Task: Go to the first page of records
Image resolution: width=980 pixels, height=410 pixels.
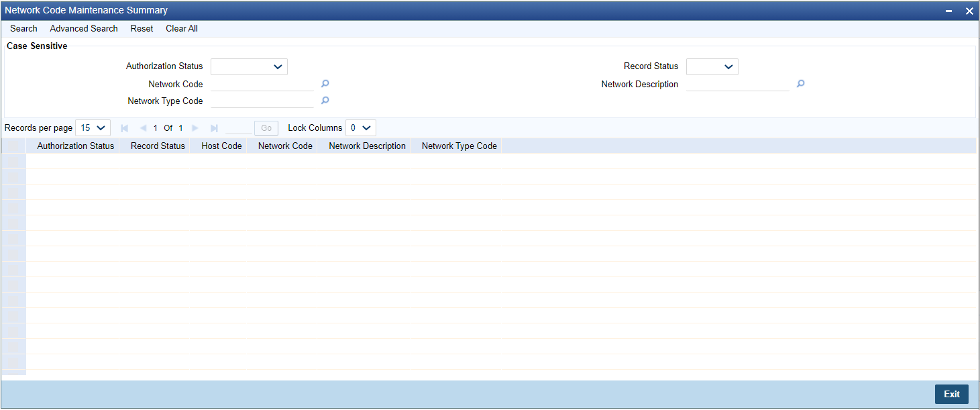Action: [x=124, y=127]
